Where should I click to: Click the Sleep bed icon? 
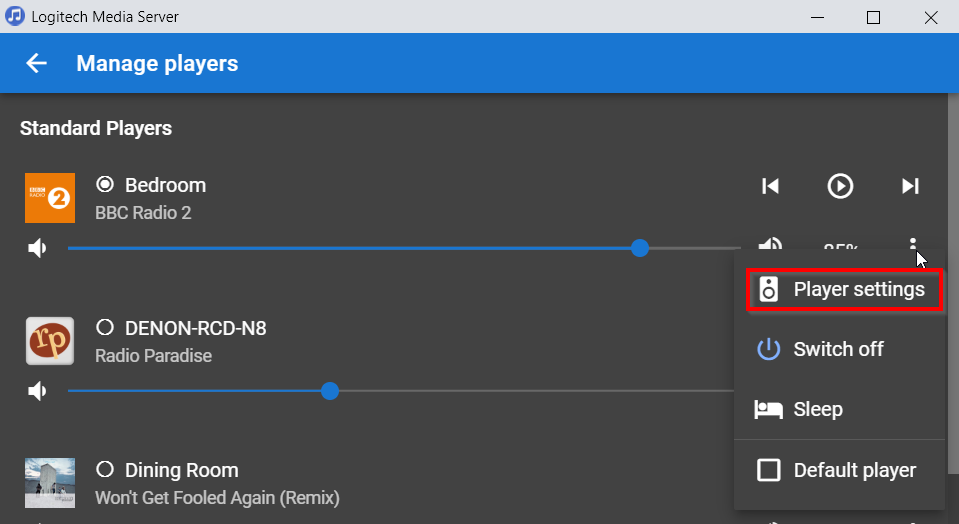(768, 410)
